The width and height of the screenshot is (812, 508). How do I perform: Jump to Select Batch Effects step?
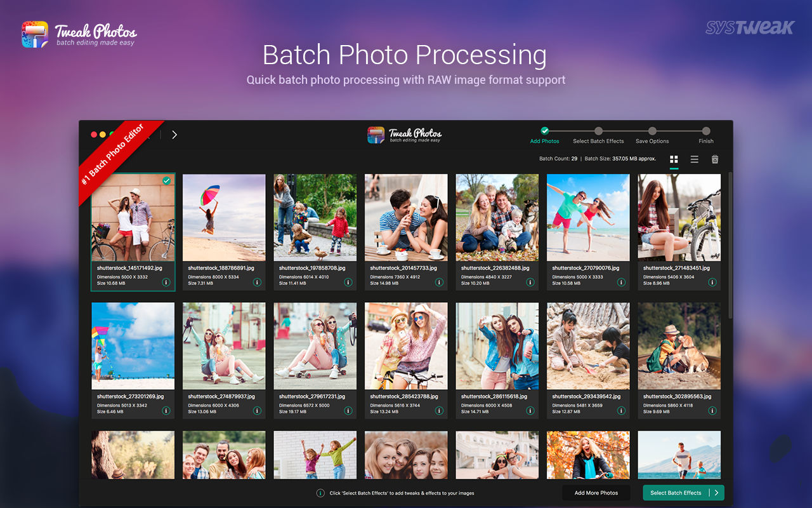tap(598, 135)
